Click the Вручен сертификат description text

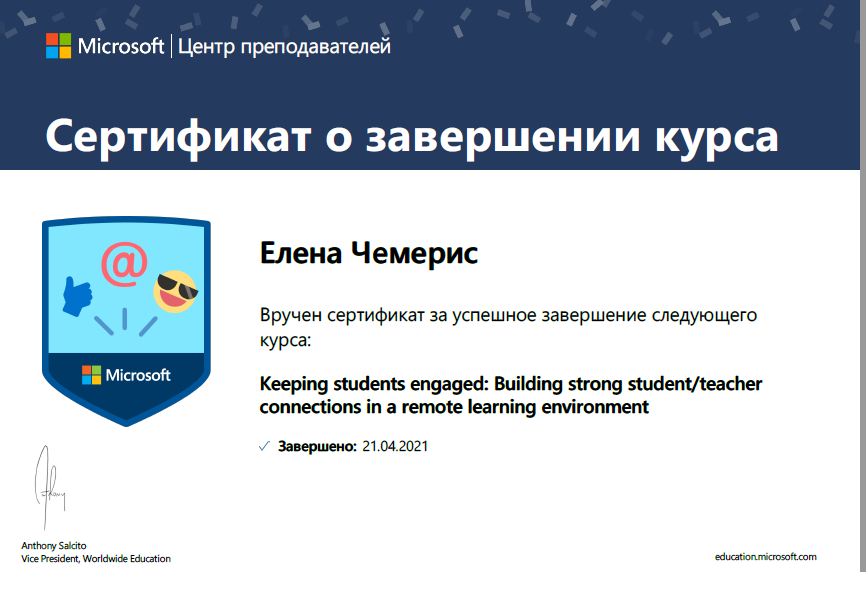tap(508, 327)
